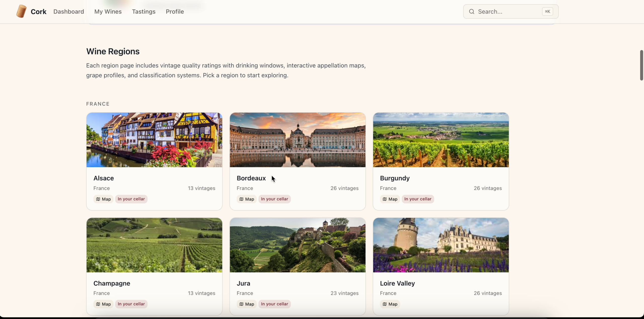Open the Alsace Map badge

point(103,199)
